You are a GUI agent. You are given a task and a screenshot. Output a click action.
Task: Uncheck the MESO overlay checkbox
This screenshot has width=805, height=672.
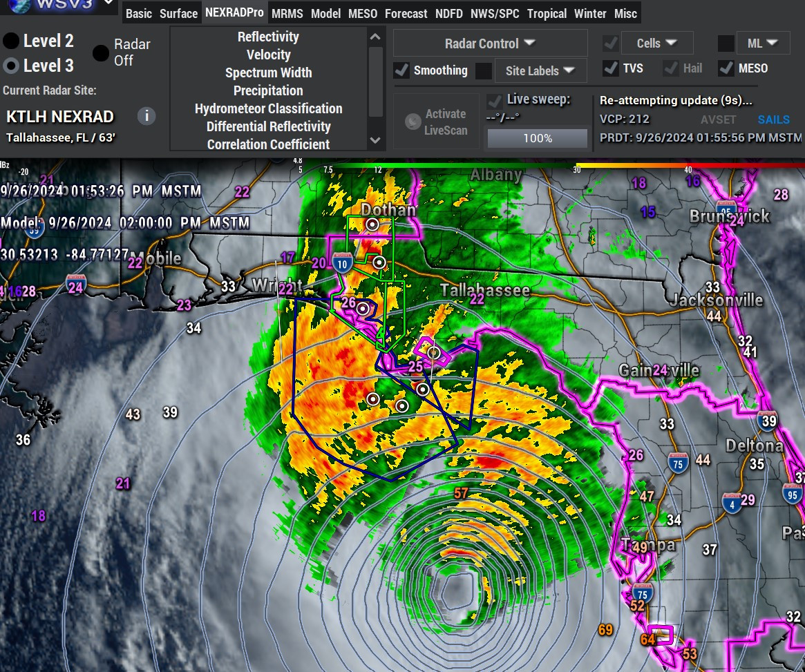(x=726, y=68)
